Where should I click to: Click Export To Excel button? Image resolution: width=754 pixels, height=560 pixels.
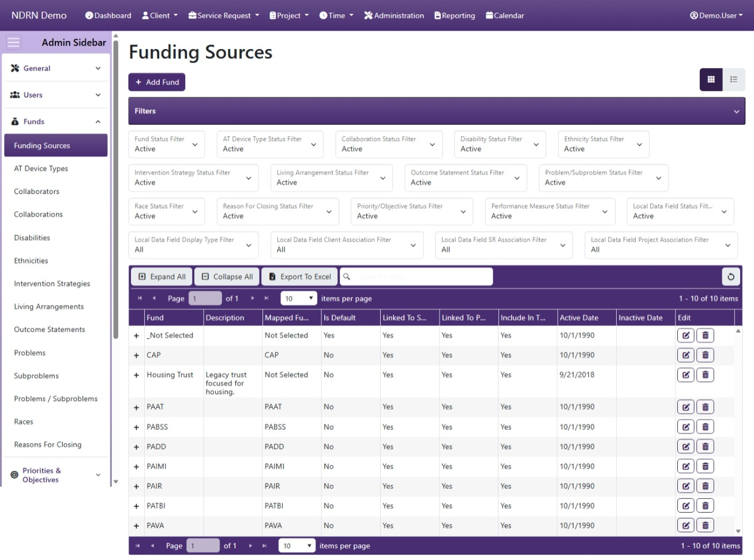click(x=300, y=277)
